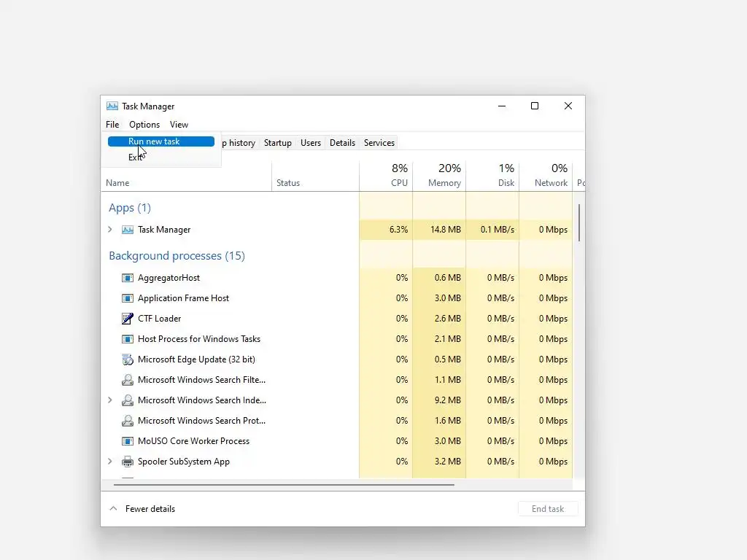747x560 pixels.
Task: Click the Microsoft Windows Search Filte... name
Action: [x=201, y=380]
